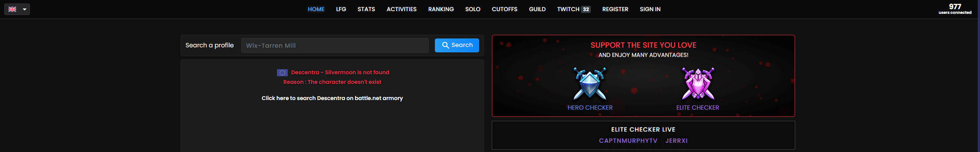Click the blue Hero Checker shield icon
Viewport: 980px width, 152px height.
590,84
